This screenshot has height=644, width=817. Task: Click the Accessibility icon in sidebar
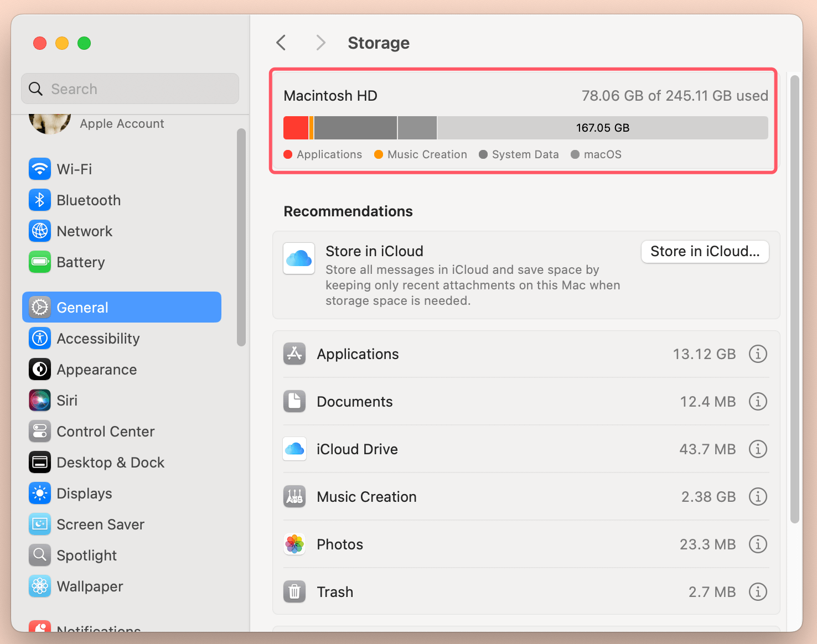click(40, 339)
